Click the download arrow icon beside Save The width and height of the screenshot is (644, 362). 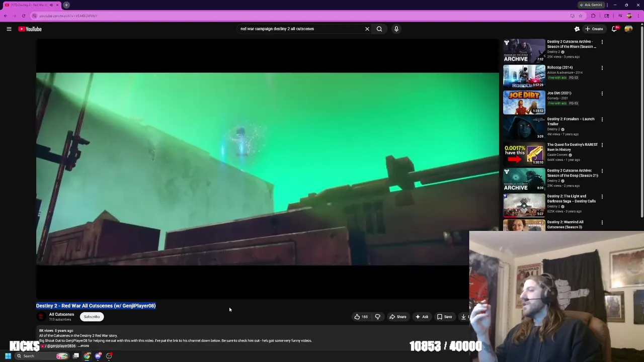coord(463,317)
